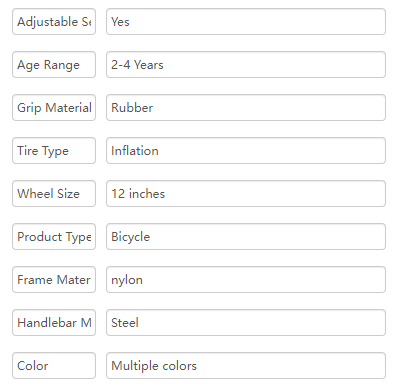
Task: Click the 'nylon' value input
Action: 246,280
